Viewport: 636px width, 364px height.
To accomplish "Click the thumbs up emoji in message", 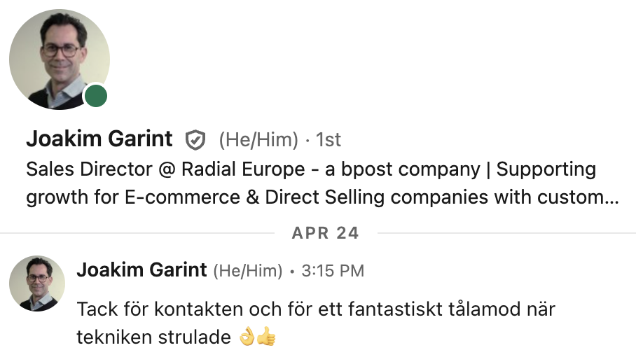I will pyautogui.click(x=266, y=337).
